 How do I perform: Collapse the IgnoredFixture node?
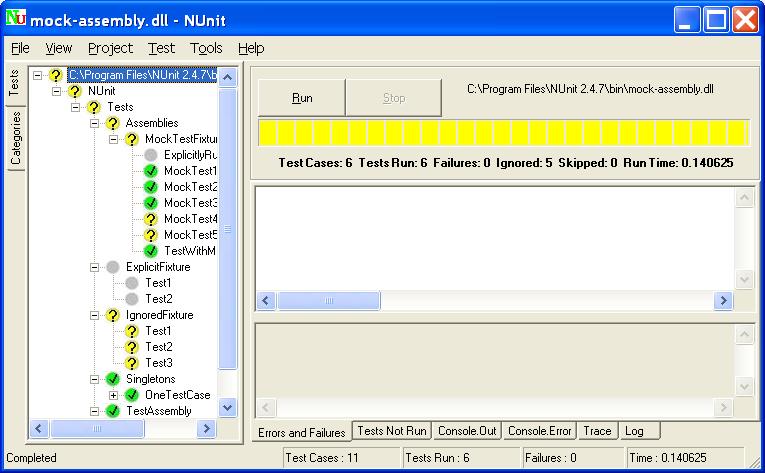pos(95,315)
